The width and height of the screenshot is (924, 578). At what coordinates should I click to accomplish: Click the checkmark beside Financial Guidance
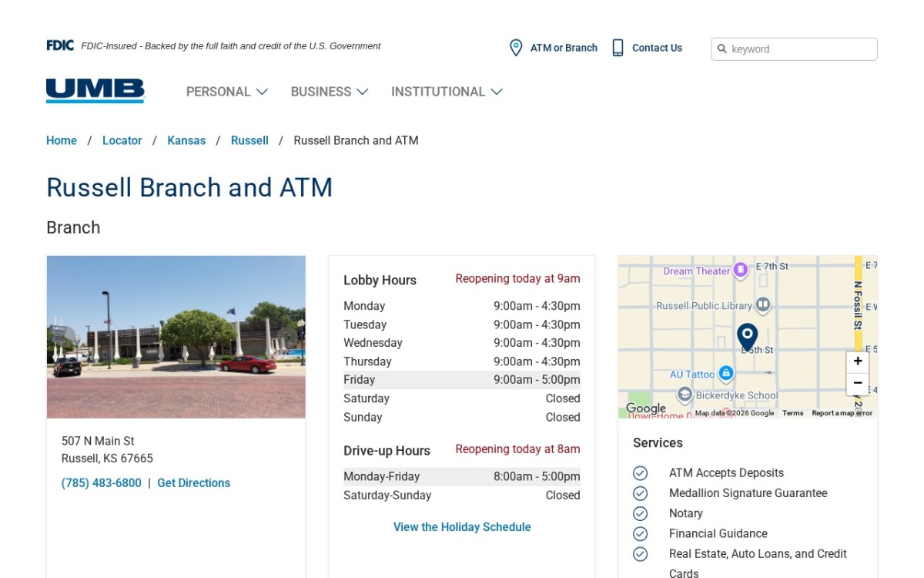tap(640, 533)
